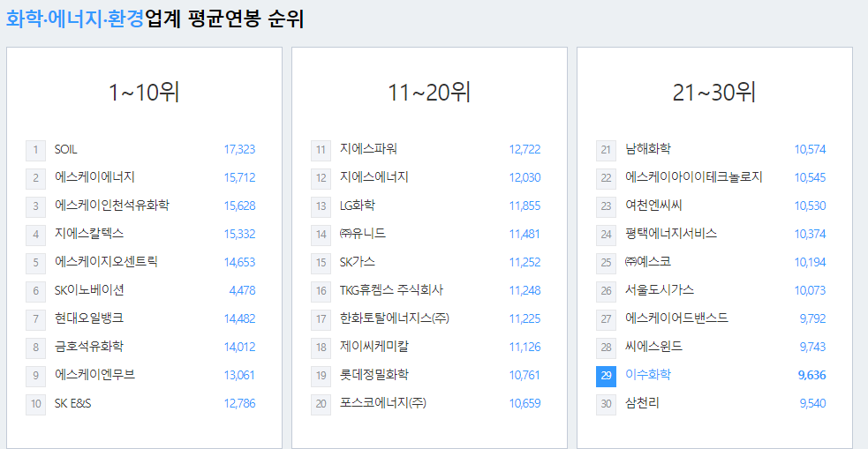Viewport: 868px width, 449px height.
Task: Click the blue 화학·에너지·환경 title text
Action: 75,19
